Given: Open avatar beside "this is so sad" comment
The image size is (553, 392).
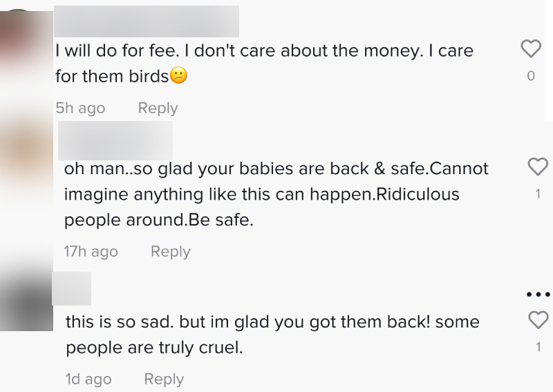Looking at the screenshot, I should [26, 301].
